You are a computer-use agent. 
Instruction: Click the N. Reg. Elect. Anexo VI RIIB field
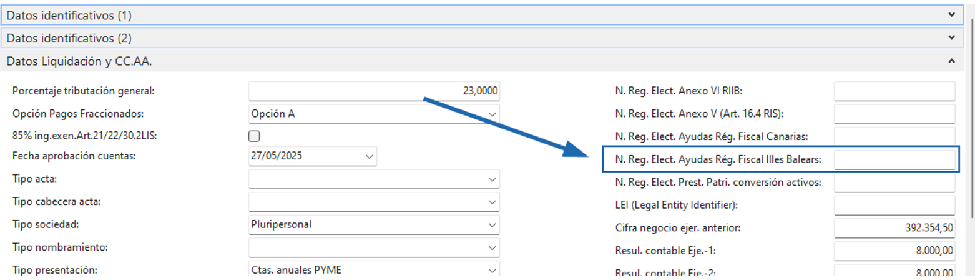(894, 91)
